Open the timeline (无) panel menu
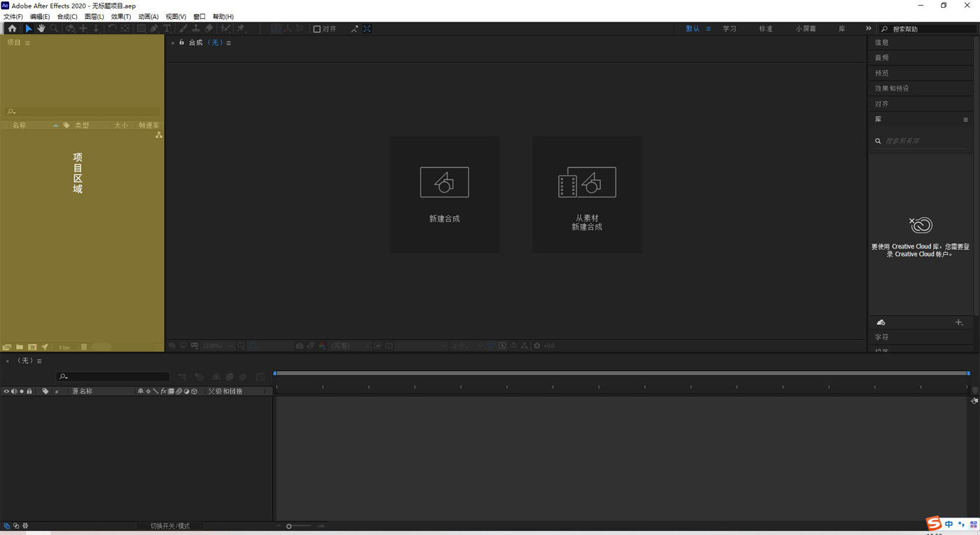 tap(39, 361)
